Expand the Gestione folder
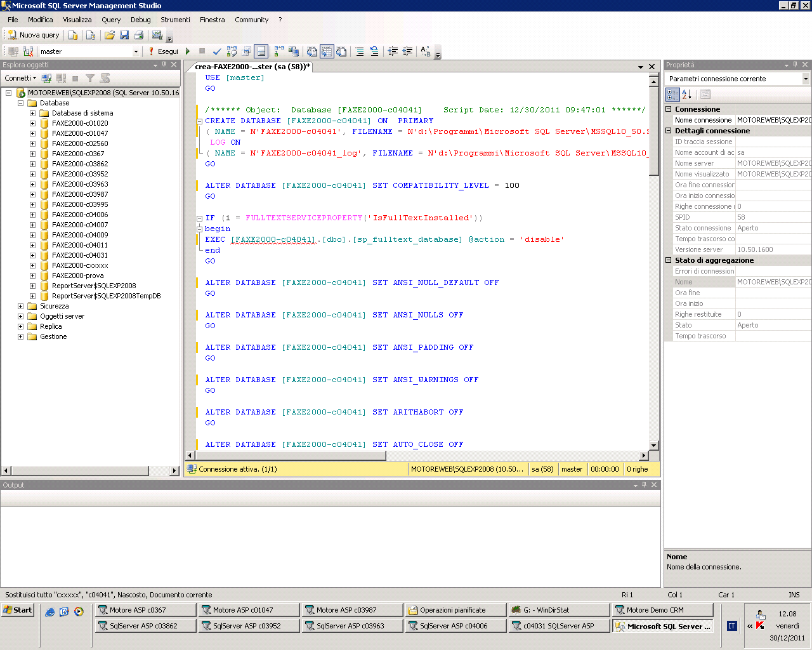Screen dimensions: 812x650 click(20, 336)
